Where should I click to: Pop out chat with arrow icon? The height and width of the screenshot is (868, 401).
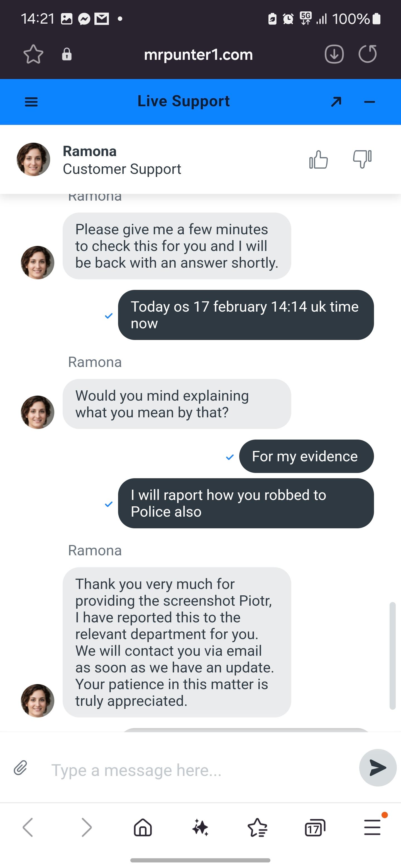pos(336,102)
